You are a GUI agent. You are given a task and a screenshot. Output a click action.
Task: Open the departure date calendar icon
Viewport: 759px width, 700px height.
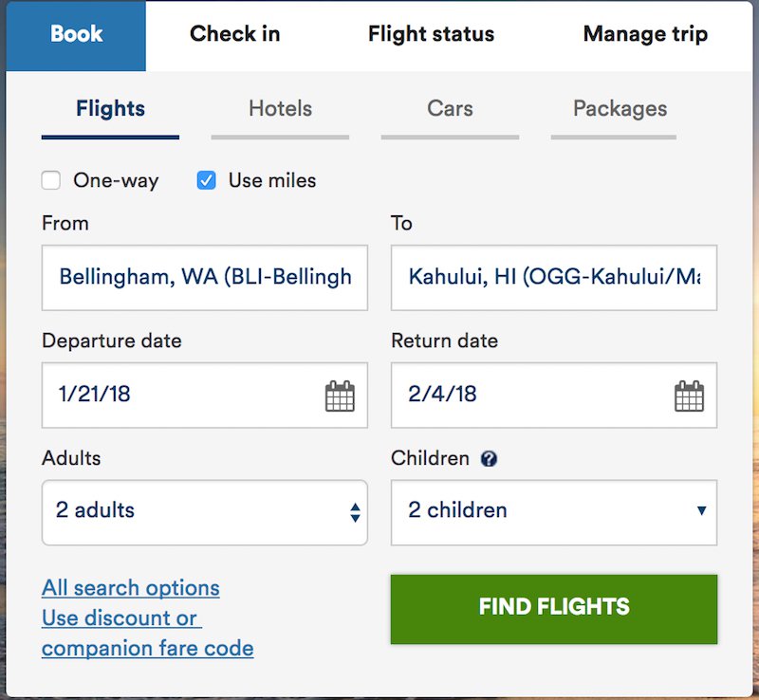click(340, 396)
